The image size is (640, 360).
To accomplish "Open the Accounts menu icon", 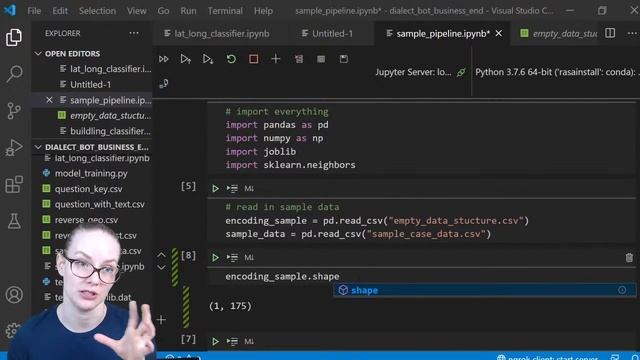I will [x=14, y=295].
